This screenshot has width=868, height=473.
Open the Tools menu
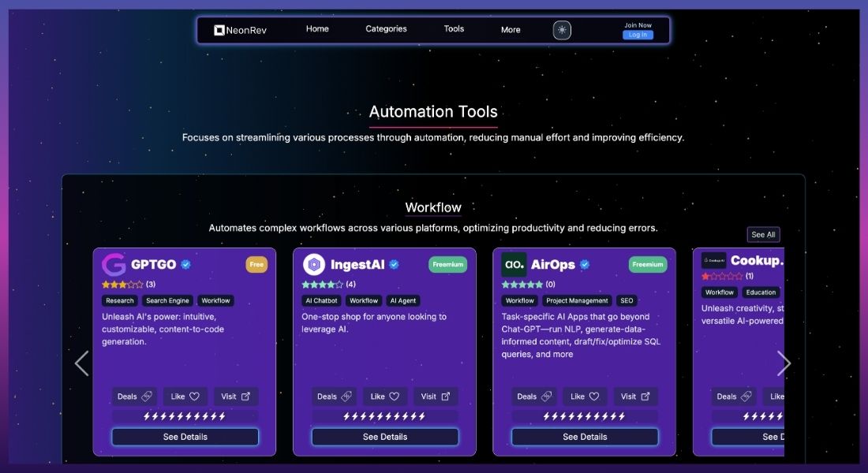tap(454, 28)
